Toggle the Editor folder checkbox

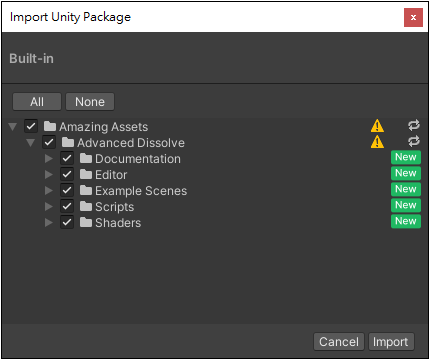pyautogui.click(x=67, y=174)
